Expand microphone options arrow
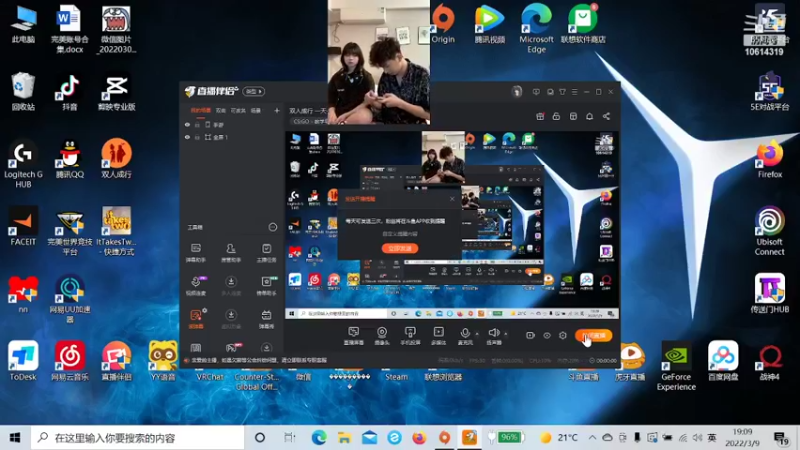The height and width of the screenshot is (450, 800). 477,334
